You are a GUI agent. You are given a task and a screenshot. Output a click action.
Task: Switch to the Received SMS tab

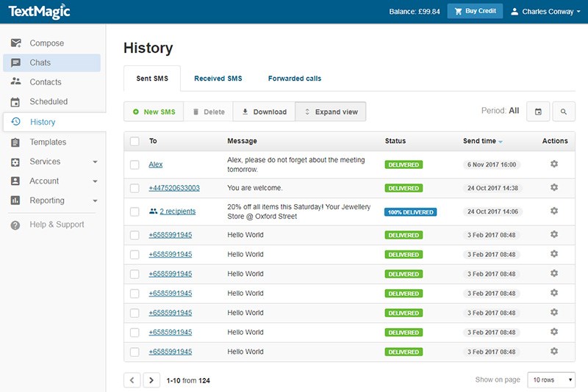tap(218, 79)
